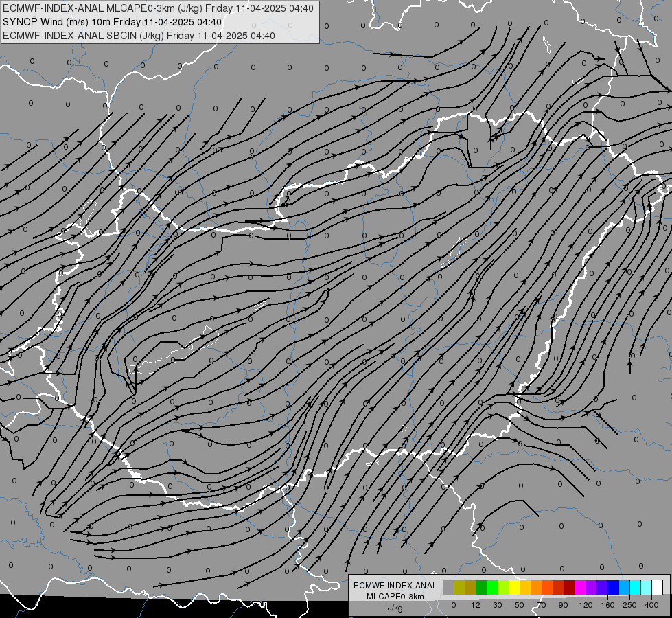Click the dark green legend swatch
Screen dimensions: 672x618
pyautogui.click(x=481, y=588)
